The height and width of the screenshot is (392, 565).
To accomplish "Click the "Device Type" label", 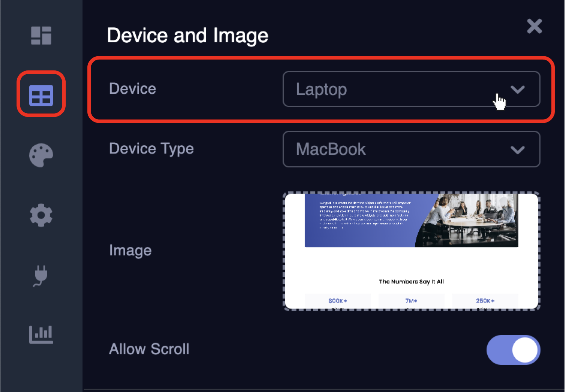I will point(151,148).
